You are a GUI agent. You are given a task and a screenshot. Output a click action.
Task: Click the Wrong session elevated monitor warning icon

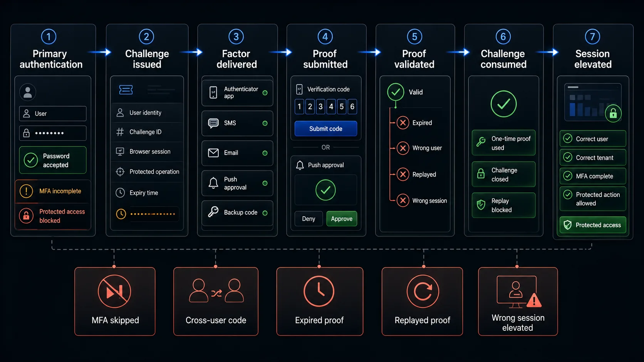519,292
